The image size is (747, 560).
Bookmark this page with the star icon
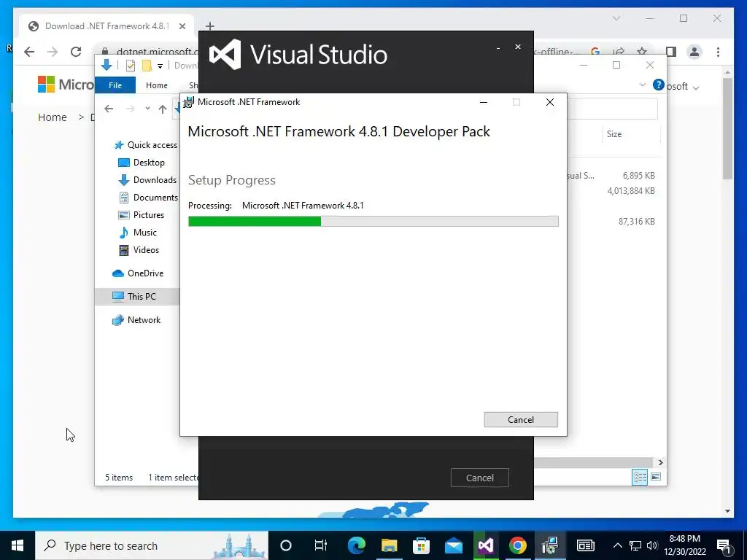pos(642,52)
